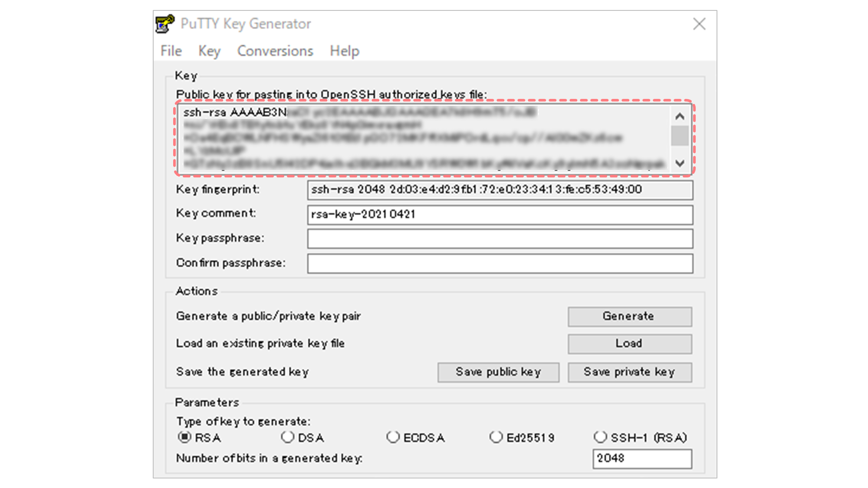
Task: Click the 'Confirm passphrase:' label
Action: point(230,263)
